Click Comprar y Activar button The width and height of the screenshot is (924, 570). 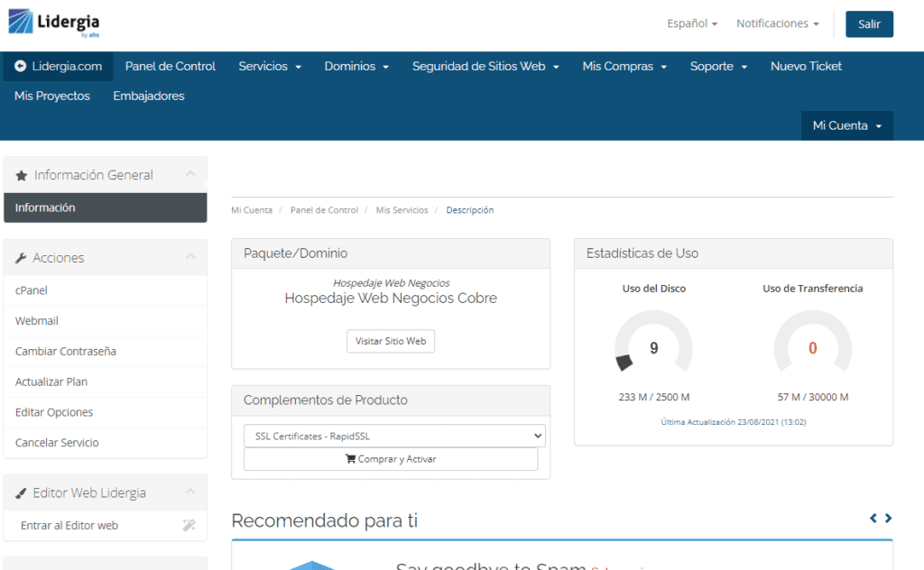pyautogui.click(x=391, y=459)
